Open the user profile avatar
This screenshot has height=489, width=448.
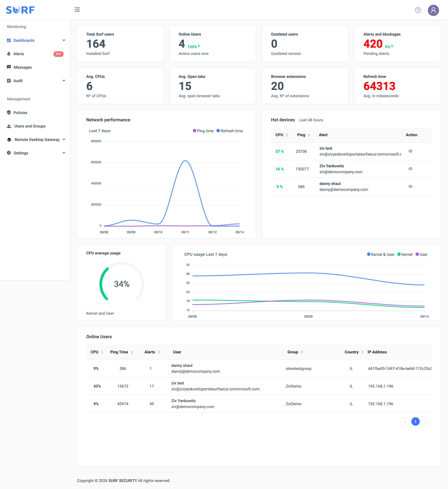[433, 10]
